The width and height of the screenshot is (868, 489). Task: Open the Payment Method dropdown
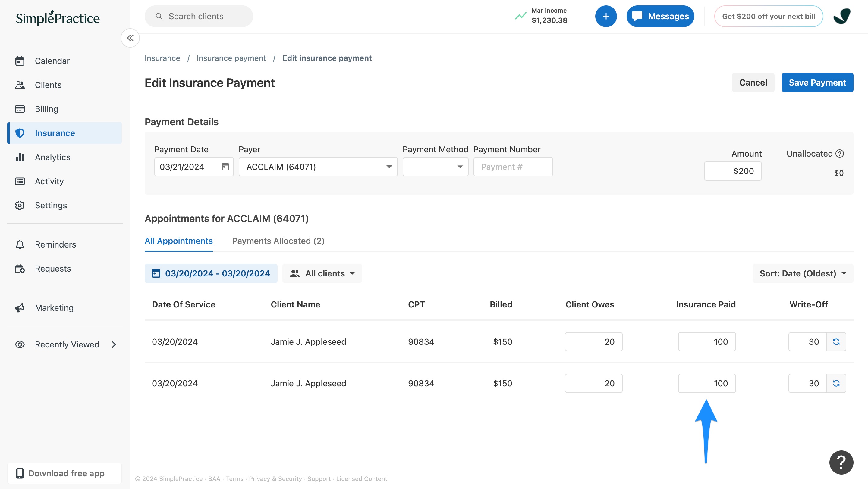click(x=435, y=167)
